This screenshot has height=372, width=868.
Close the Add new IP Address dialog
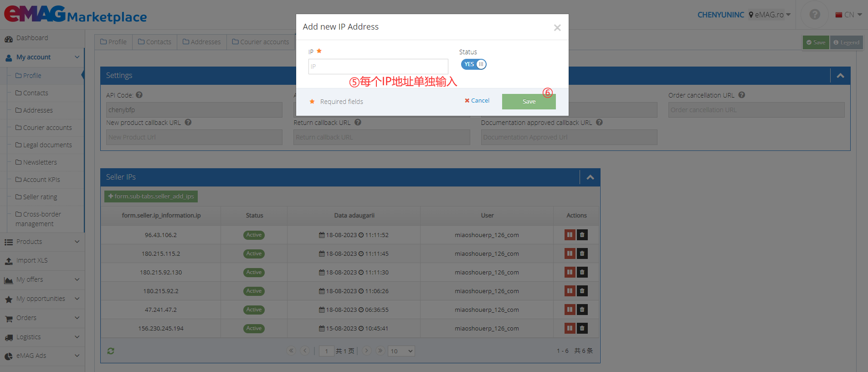(x=557, y=28)
